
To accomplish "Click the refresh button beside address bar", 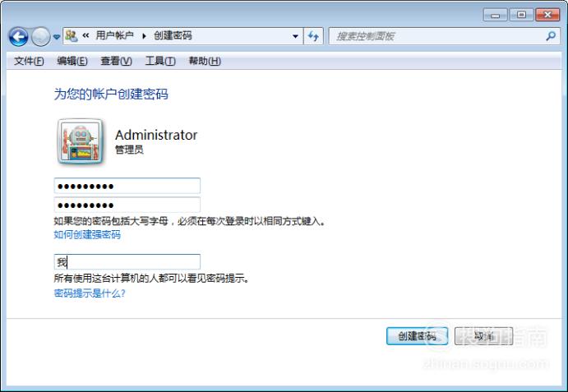I will click(x=313, y=36).
